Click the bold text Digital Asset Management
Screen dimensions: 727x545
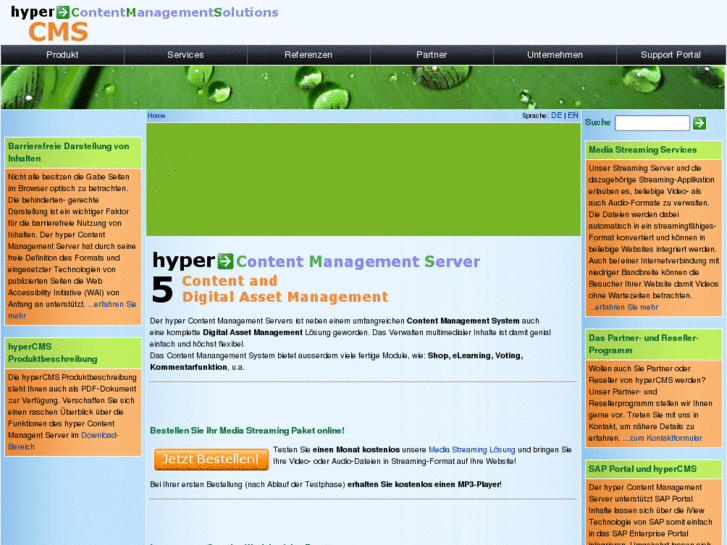(x=253, y=332)
